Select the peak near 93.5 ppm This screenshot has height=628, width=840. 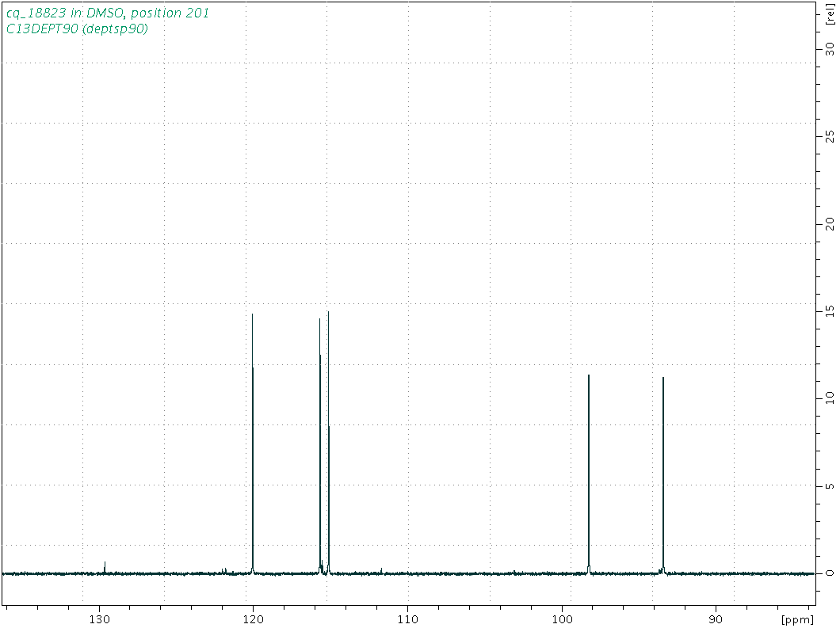click(663, 475)
